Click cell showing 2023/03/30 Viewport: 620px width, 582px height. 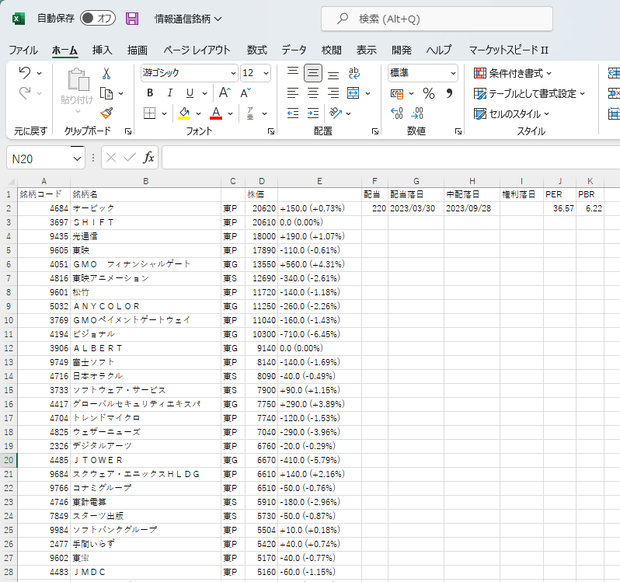click(x=416, y=208)
